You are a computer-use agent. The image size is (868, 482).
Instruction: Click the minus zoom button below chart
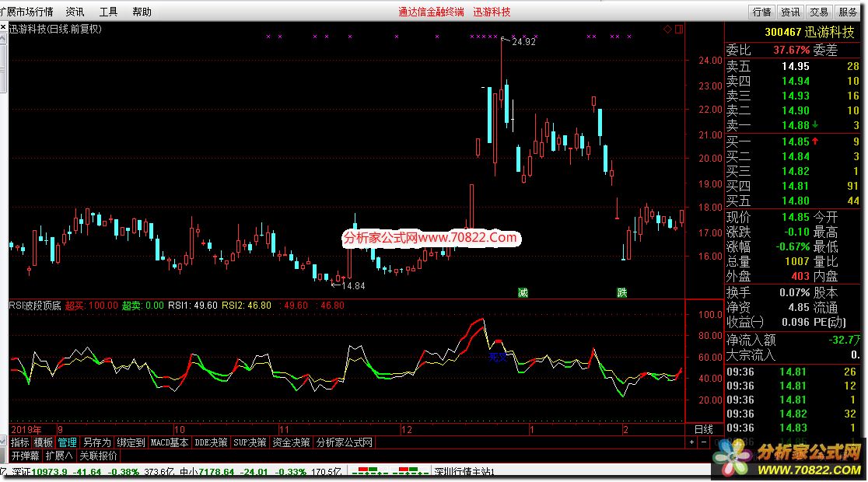point(704,442)
